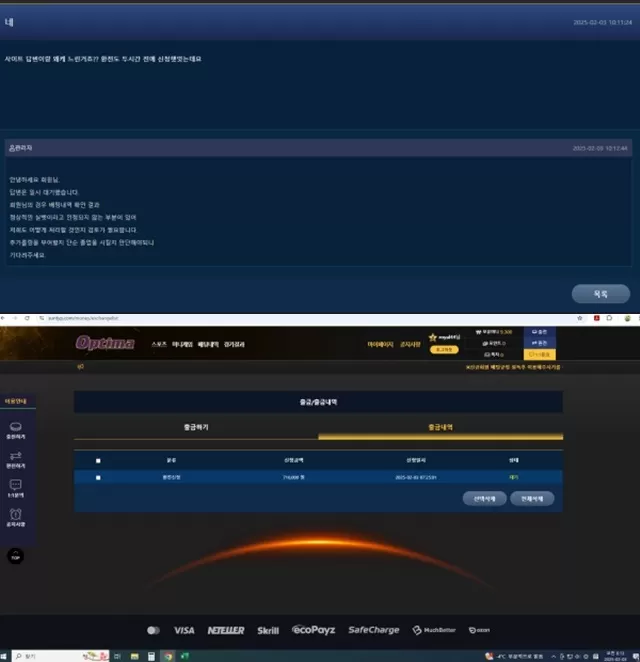The image size is (640, 662).
Task: Open the Windows Start menu
Action: pyautogui.click(x=7, y=655)
